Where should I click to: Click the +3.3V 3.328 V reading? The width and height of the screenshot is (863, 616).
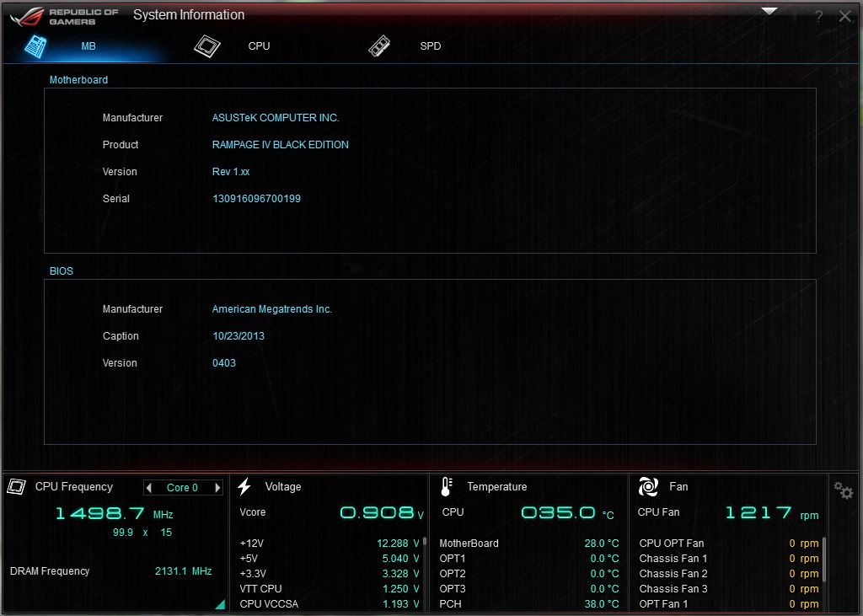coord(400,574)
